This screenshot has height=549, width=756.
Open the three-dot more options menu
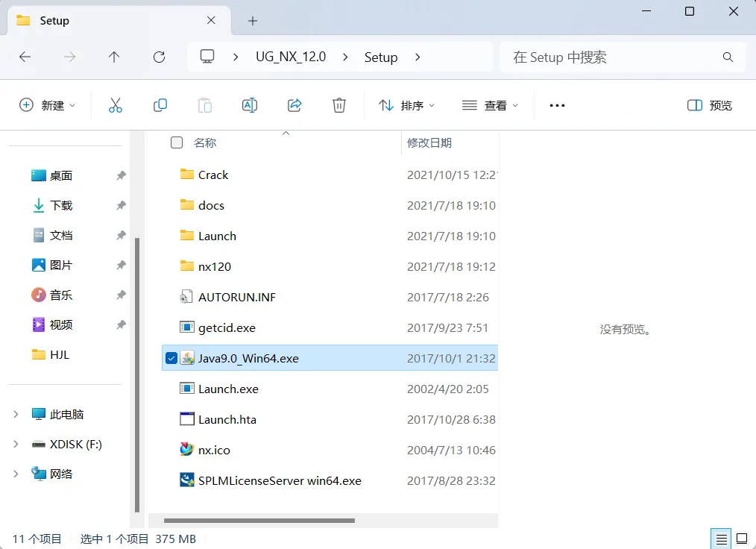click(557, 105)
